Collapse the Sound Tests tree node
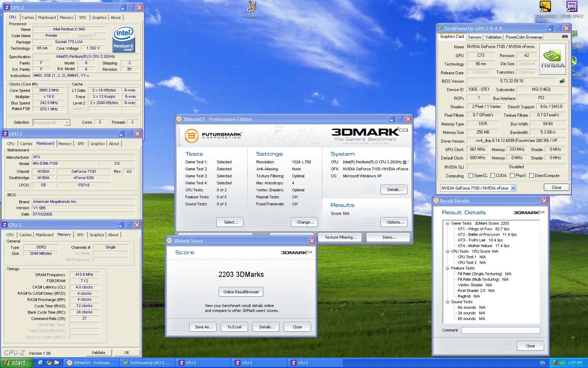588x368 pixels. click(x=447, y=302)
